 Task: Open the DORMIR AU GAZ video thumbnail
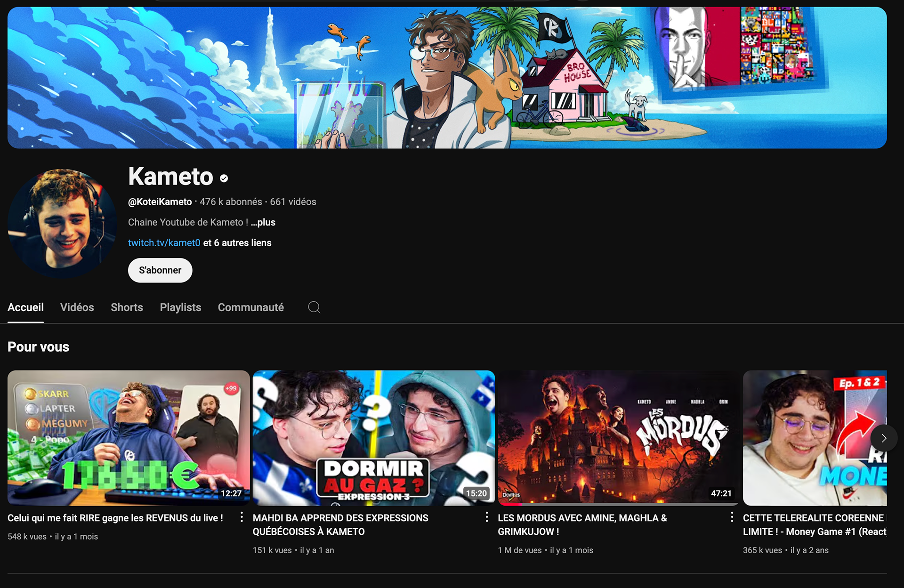tap(373, 438)
